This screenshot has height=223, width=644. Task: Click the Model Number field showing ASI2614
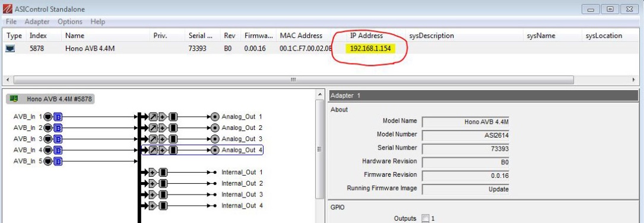tap(466, 135)
